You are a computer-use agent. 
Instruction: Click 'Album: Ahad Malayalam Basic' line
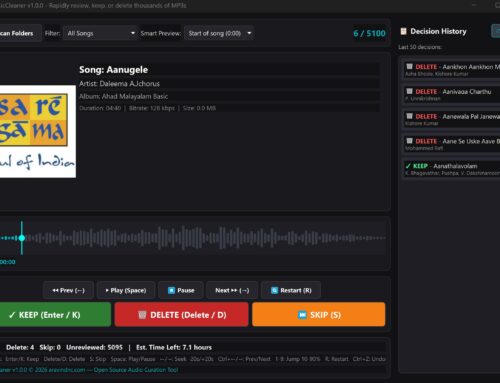123,96
